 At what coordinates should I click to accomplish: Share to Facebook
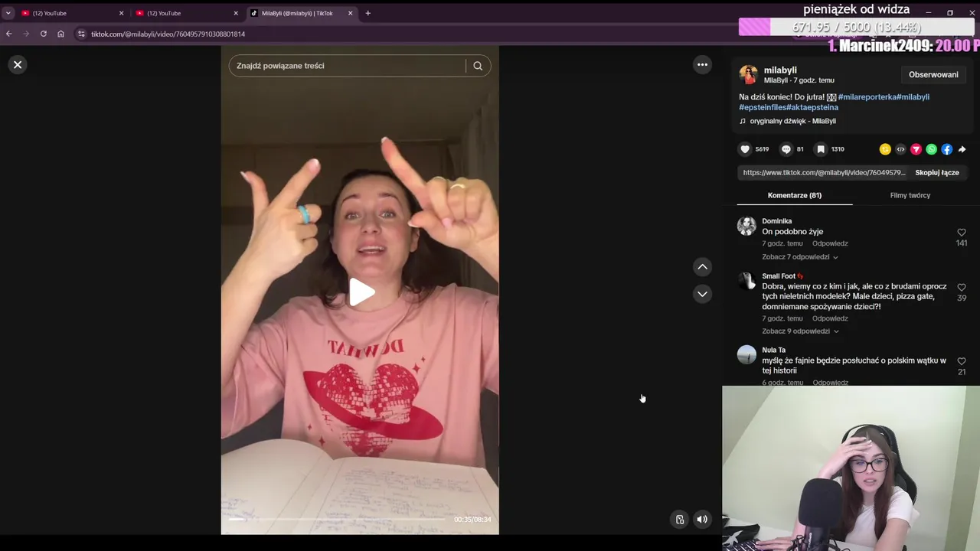coord(946,149)
